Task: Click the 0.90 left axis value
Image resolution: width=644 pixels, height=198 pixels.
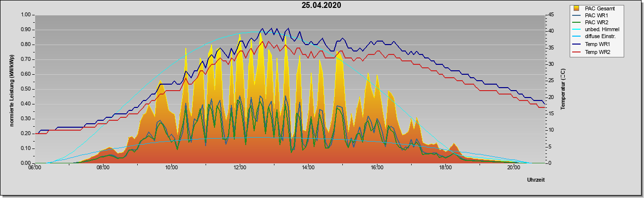Action: pyautogui.click(x=25, y=30)
